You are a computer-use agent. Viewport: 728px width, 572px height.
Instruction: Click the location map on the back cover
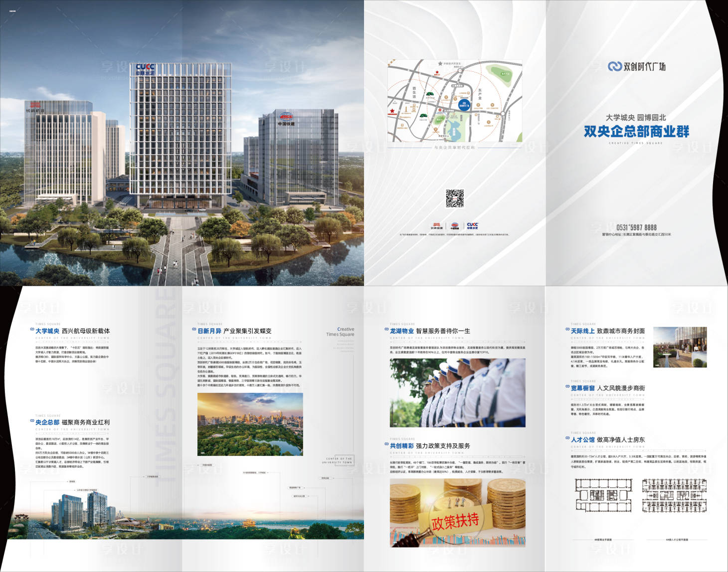[x=455, y=101]
